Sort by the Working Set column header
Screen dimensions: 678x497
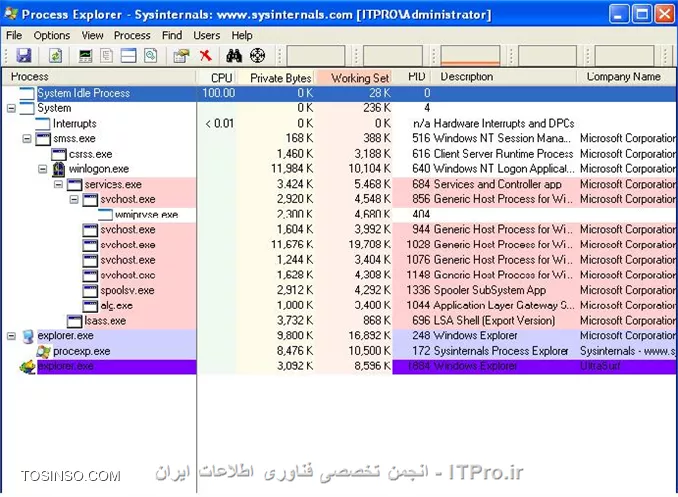click(x=354, y=77)
